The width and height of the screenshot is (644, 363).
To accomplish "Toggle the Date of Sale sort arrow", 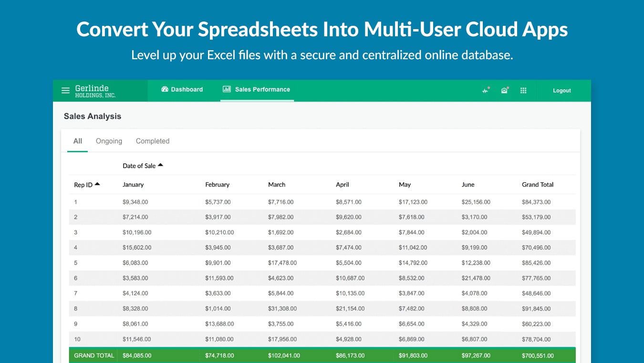I will click(x=161, y=165).
